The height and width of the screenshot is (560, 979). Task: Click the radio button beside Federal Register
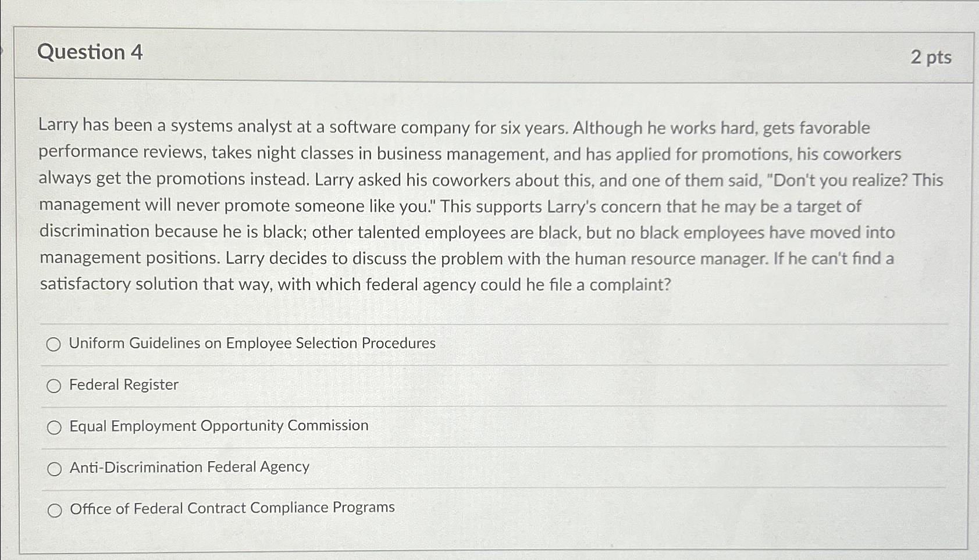(x=55, y=386)
